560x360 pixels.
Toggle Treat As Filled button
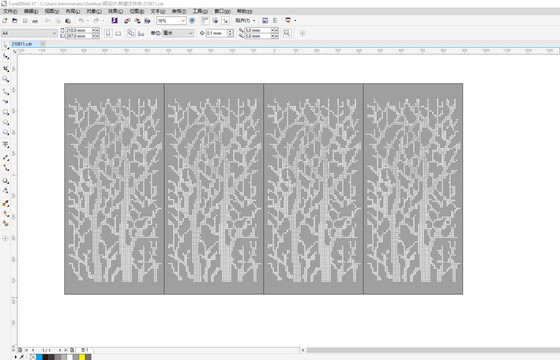[x=287, y=33]
